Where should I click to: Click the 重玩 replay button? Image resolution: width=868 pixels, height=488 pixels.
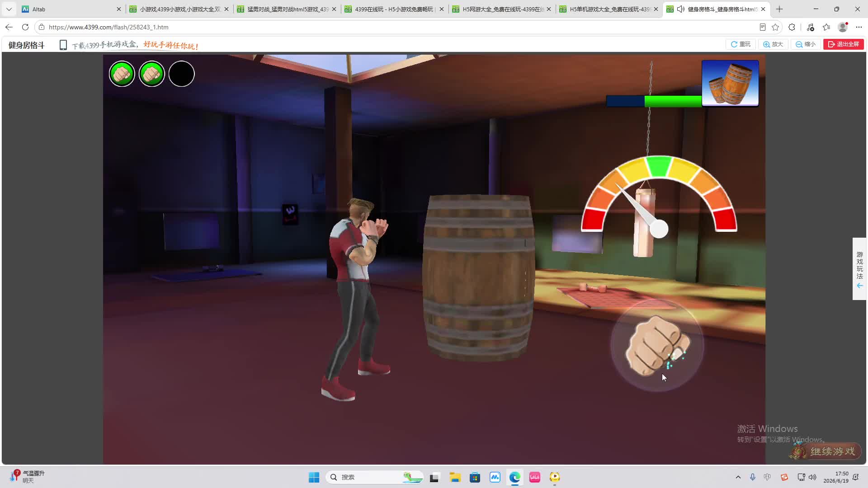[741, 44]
